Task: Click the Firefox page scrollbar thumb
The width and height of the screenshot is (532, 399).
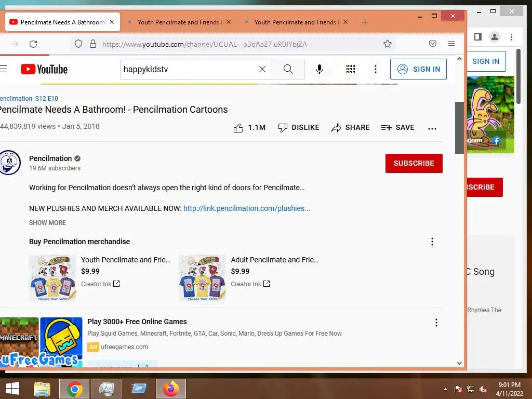Action: (x=459, y=128)
